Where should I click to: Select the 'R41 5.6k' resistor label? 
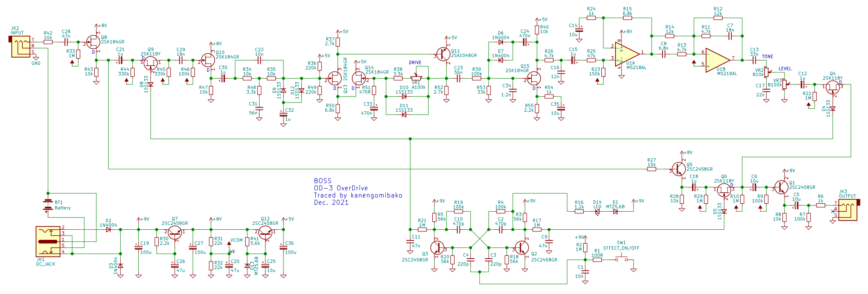click(x=255, y=241)
